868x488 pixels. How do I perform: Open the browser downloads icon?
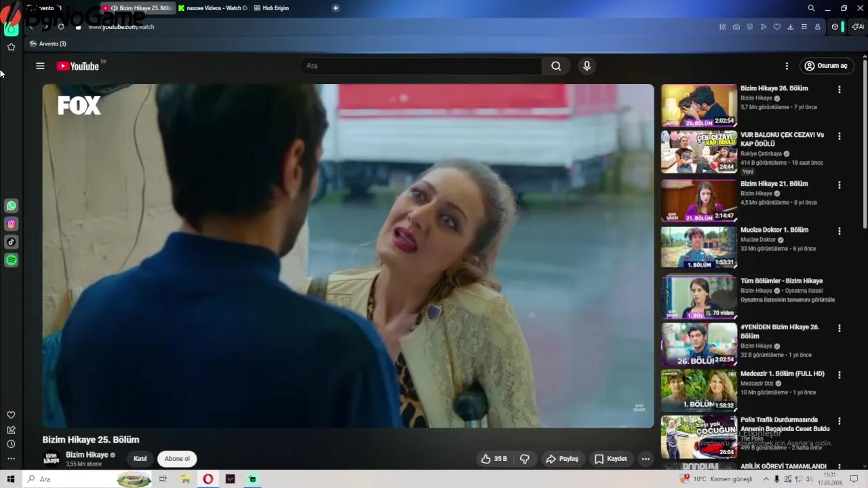click(791, 26)
